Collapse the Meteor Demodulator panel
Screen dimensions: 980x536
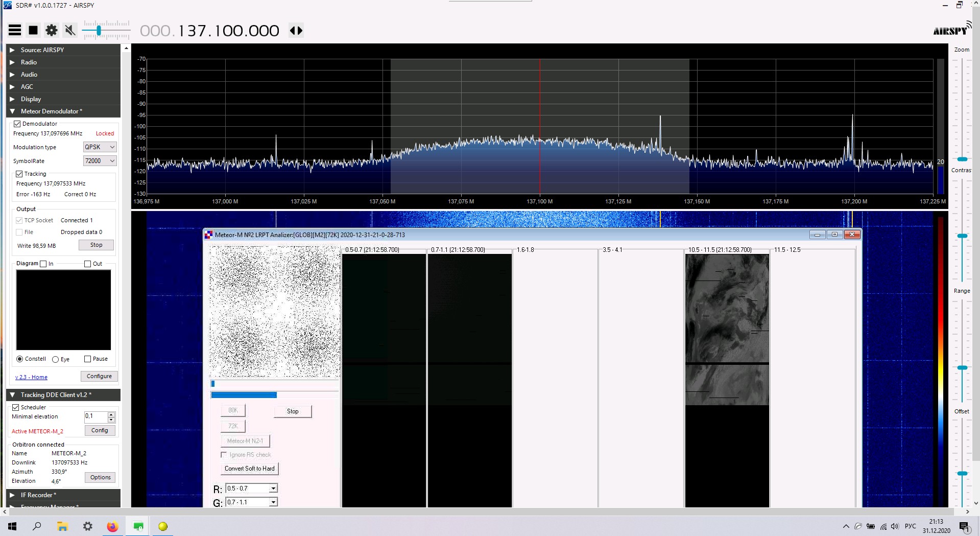tap(64, 111)
